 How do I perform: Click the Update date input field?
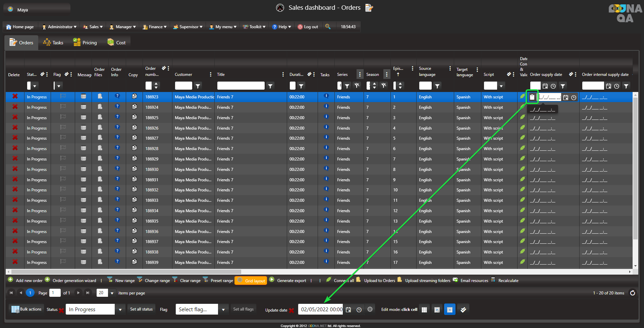(x=321, y=310)
